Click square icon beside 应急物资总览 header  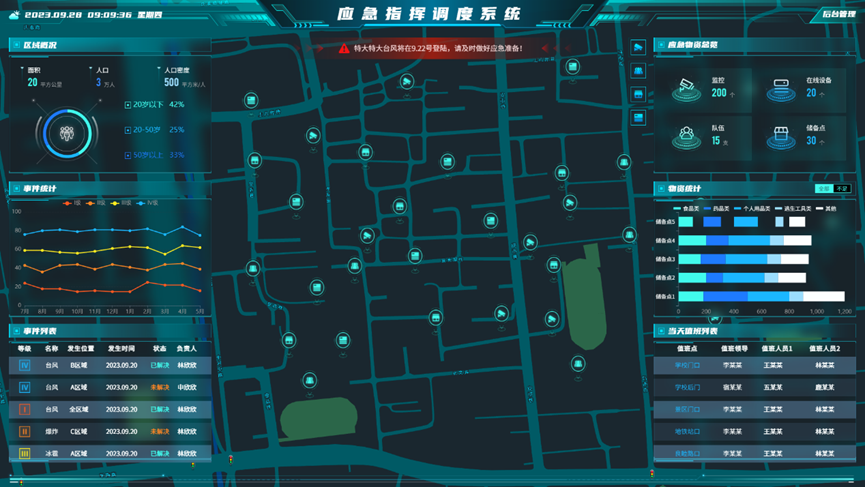coord(660,45)
